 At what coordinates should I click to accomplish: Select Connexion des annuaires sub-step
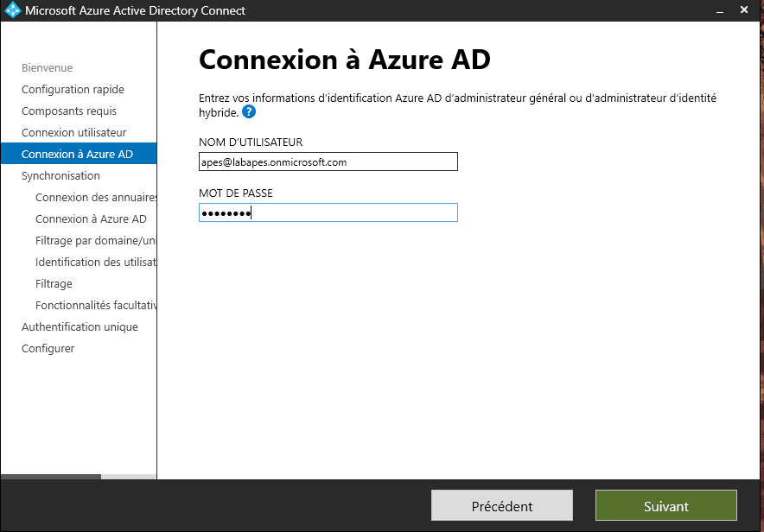[95, 198]
